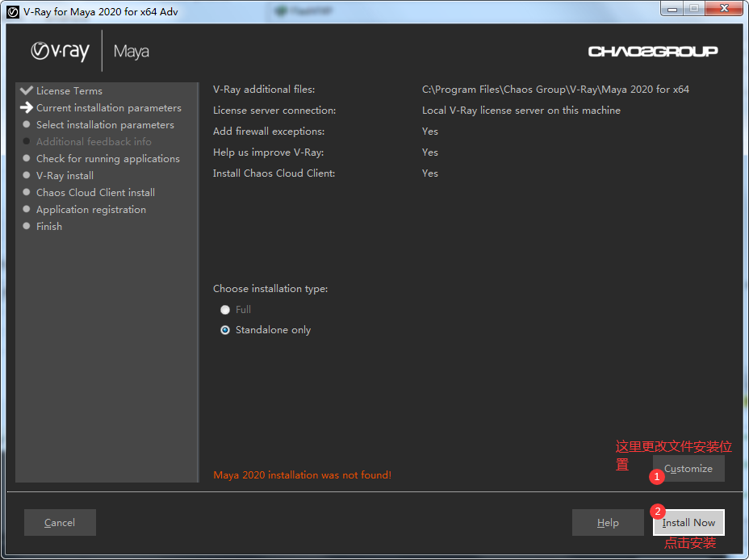Click the V-Ray additional files path value
This screenshot has width=749, height=560.
tap(555, 90)
